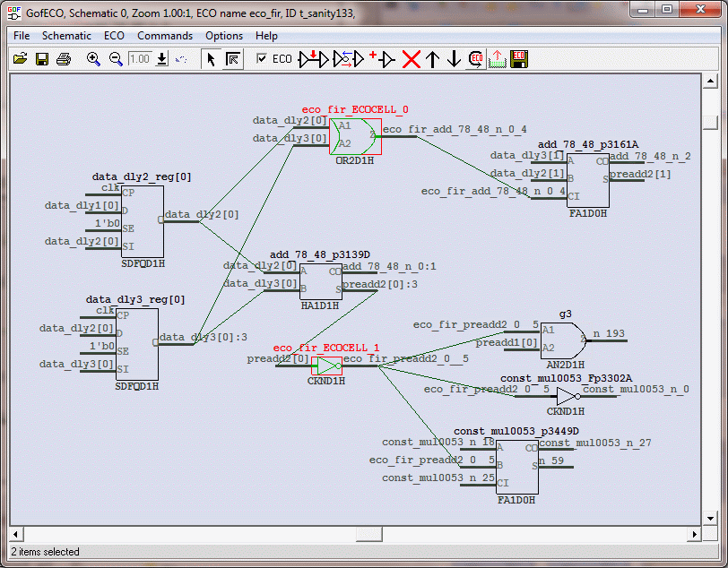Click the zoom value field showing 1.00
This screenshot has height=568, width=728.
[x=140, y=59]
